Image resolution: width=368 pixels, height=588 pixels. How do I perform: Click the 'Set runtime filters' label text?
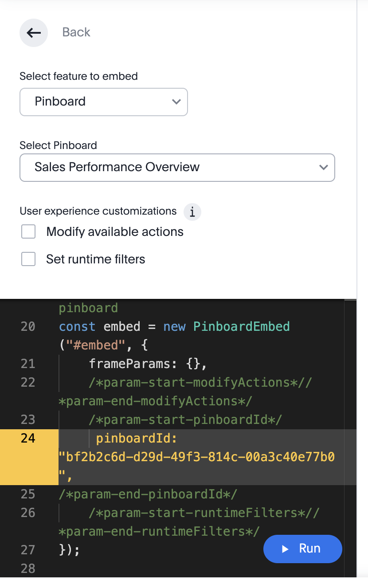(x=96, y=259)
